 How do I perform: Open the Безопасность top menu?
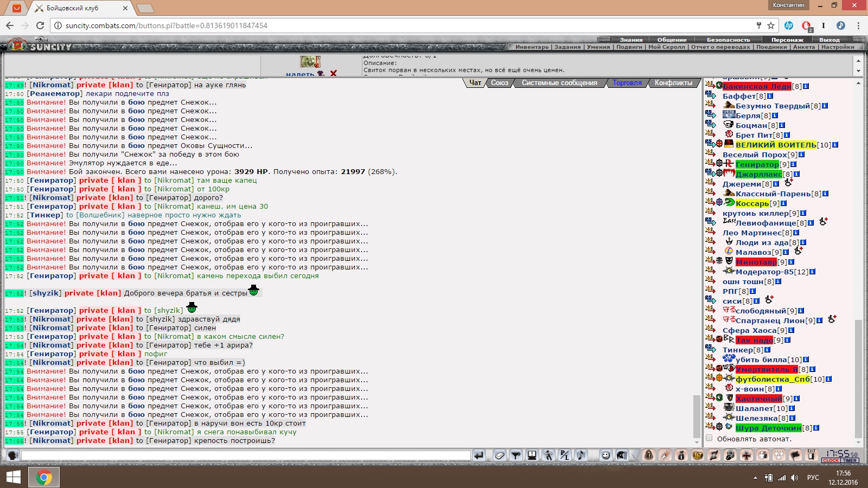click(x=728, y=40)
